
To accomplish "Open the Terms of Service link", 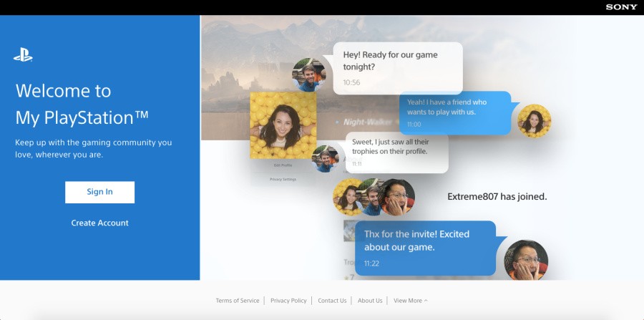I will click(238, 300).
